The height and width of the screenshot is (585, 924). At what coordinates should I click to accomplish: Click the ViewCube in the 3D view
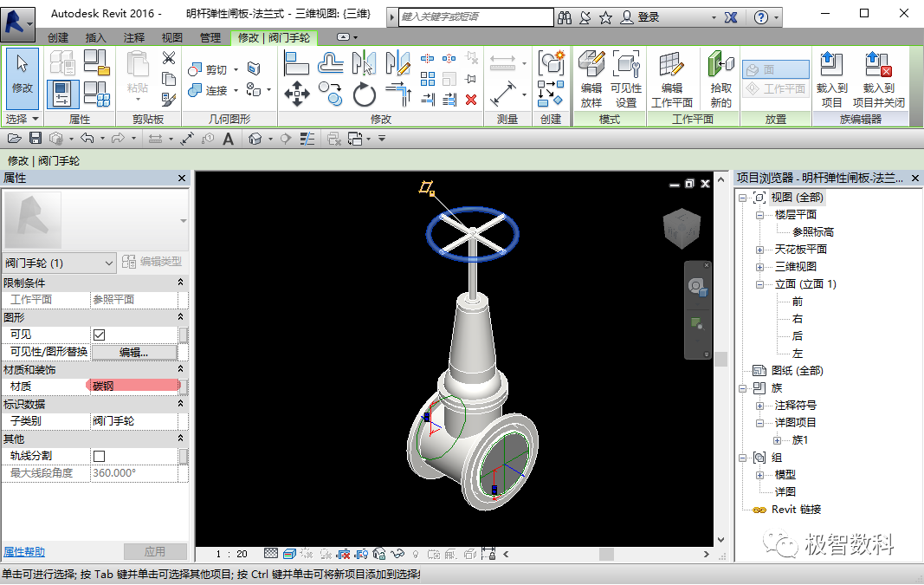point(682,228)
